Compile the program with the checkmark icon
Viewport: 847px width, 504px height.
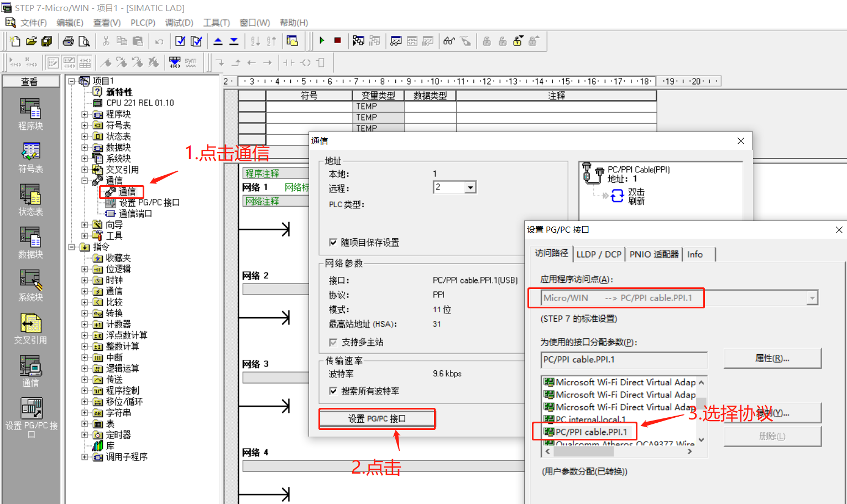coord(180,41)
